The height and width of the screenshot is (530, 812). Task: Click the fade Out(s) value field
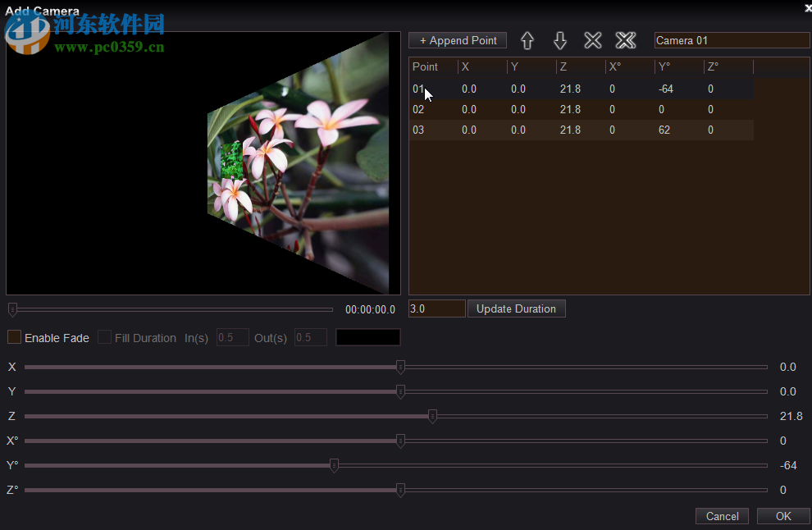(310, 337)
